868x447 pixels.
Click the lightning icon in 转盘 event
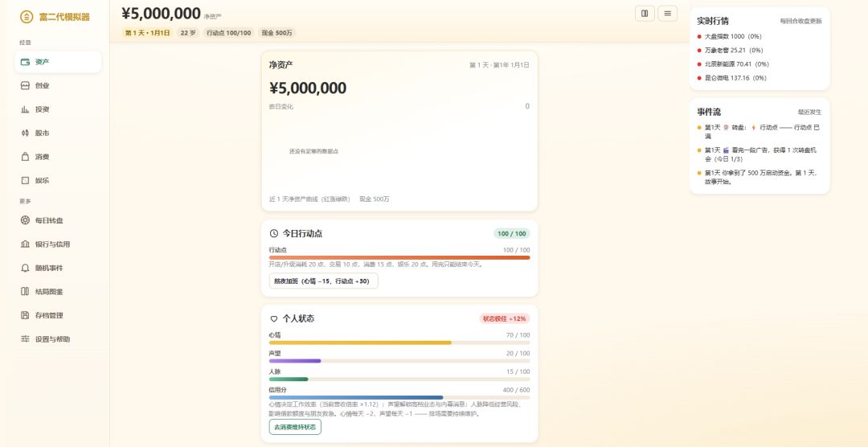pyautogui.click(x=753, y=127)
